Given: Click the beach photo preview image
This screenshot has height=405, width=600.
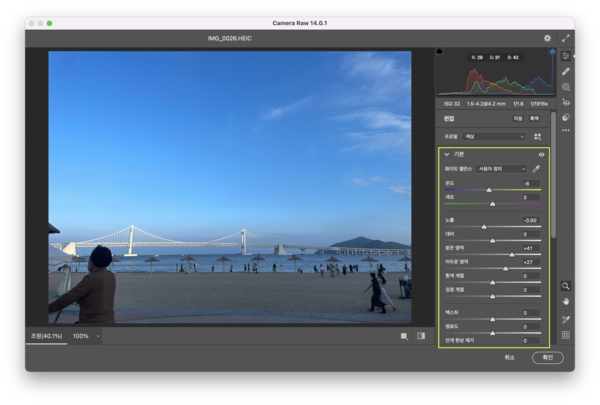Looking at the screenshot, I should pos(230,187).
